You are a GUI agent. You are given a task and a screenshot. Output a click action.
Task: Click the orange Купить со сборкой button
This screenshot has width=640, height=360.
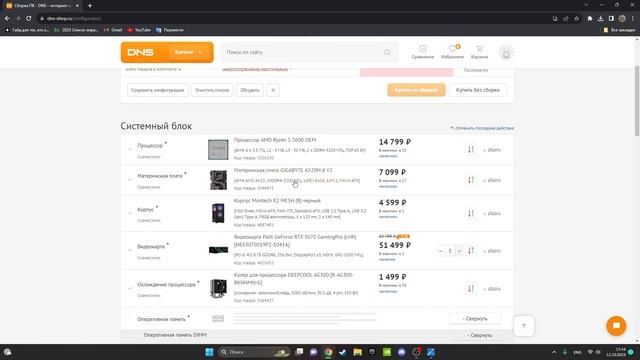pyautogui.click(x=416, y=90)
